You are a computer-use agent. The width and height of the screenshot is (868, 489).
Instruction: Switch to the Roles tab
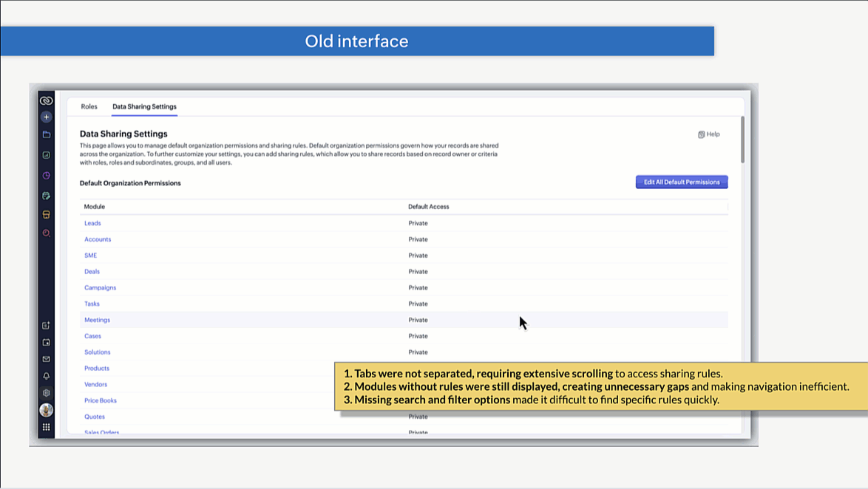[x=89, y=106]
